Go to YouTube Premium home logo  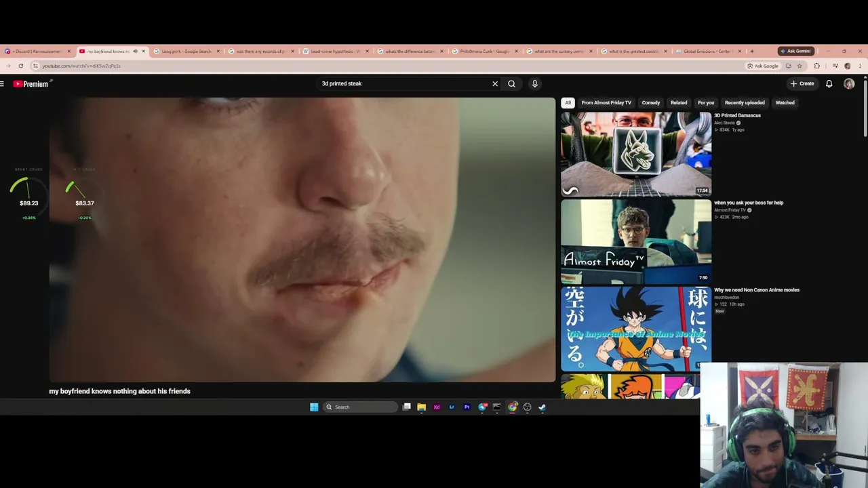33,84
